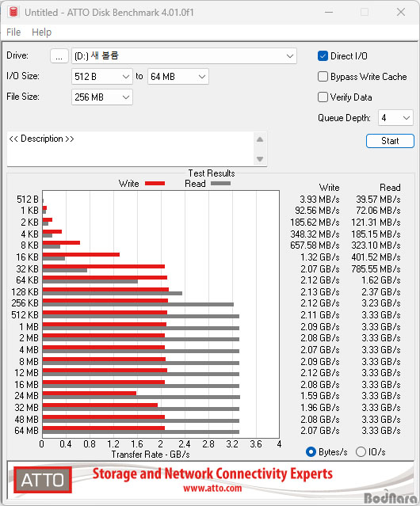Click the ATTO logo in banner
This screenshot has height=506, width=420.
click(x=43, y=480)
